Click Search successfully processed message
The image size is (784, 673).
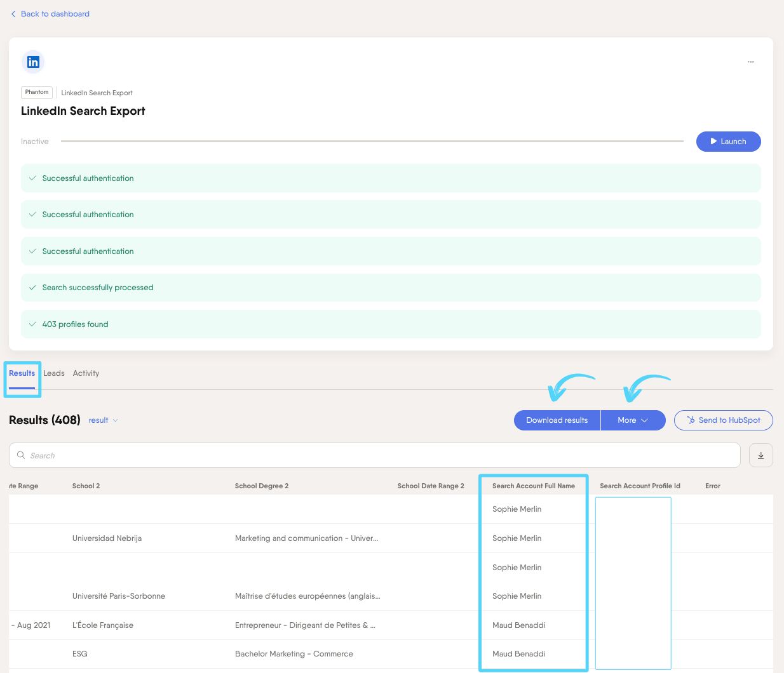(x=391, y=288)
